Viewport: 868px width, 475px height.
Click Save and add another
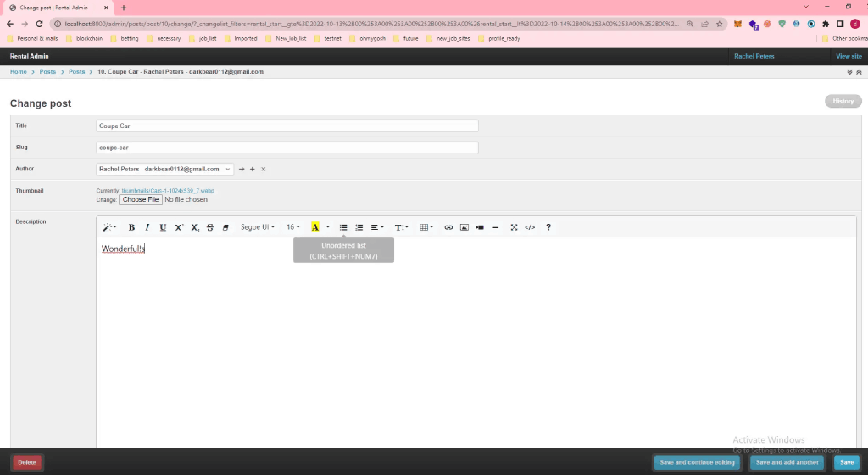787,462
